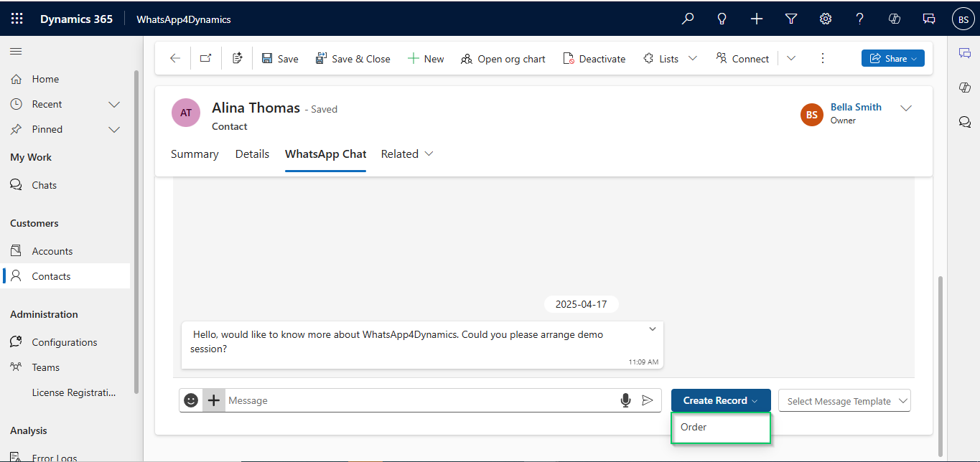Expand the Recent section chevron
980x462 pixels.
(114, 105)
